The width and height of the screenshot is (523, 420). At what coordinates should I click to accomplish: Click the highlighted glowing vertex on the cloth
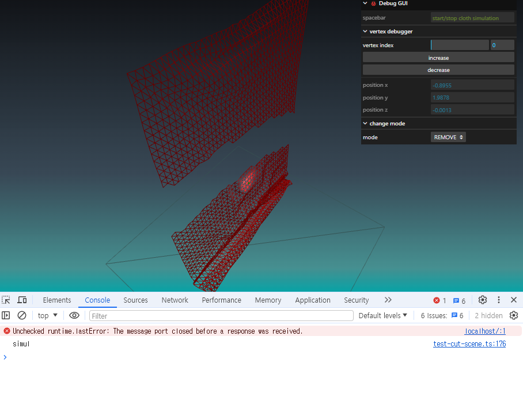[x=248, y=181]
